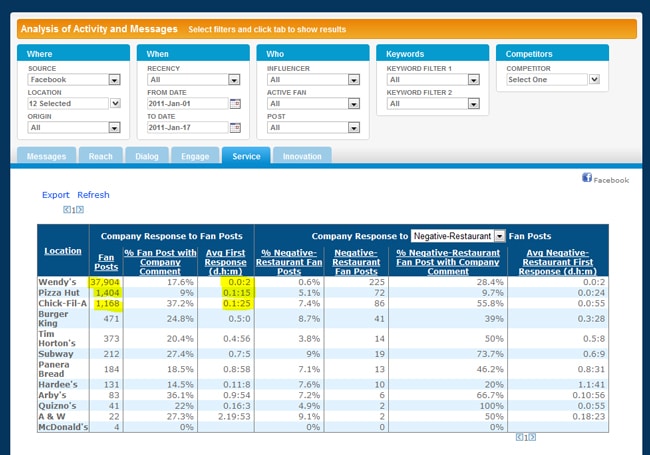Click the Hardee's row label
The width and height of the screenshot is (650, 455).
pos(58,385)
